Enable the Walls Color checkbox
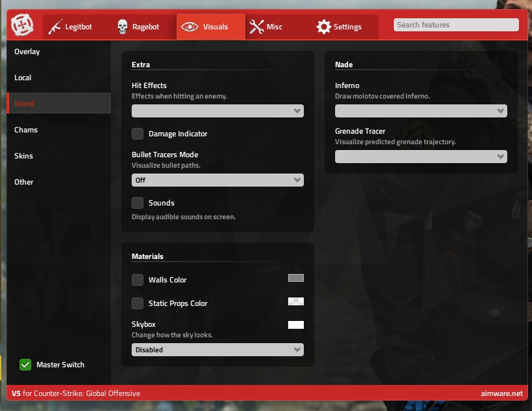 138,280
